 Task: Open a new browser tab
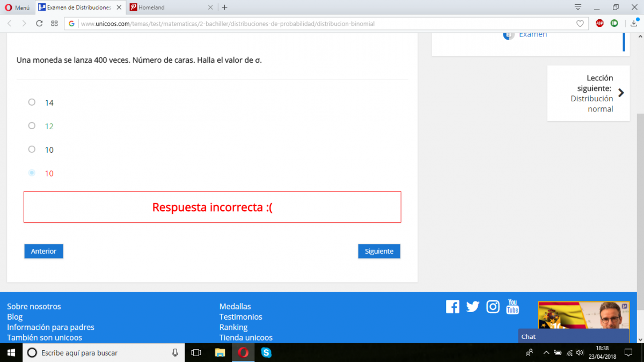pos(224,8)
